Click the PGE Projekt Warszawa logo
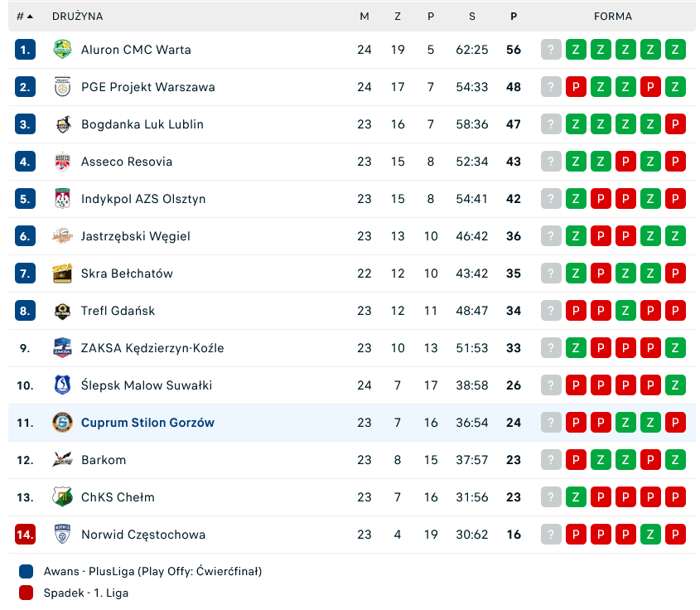This screenshot has height=610, width=700. [62, 87]
